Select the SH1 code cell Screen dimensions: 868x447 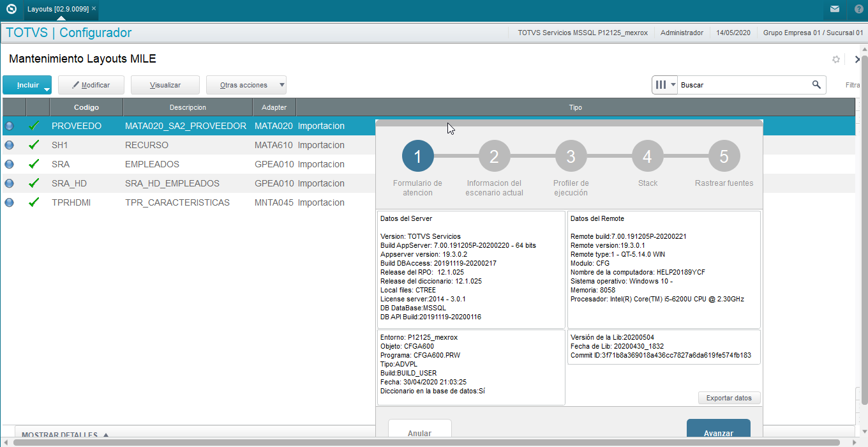[x=86, y=145]
